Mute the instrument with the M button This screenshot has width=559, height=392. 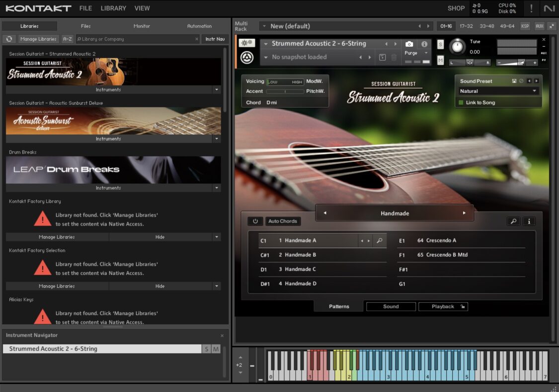440,60
